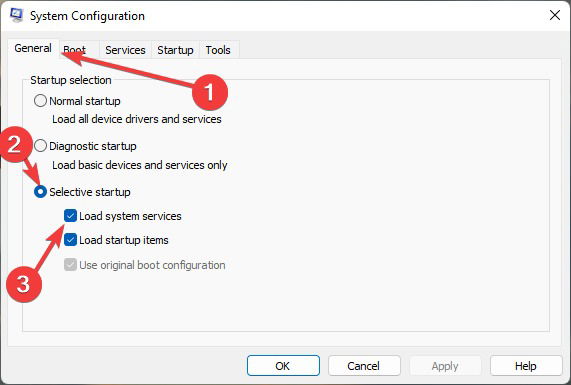The height and width of the screenshot is (385, 571).
Task: Confirm changes with the OK button
Action: pos(283,365)
